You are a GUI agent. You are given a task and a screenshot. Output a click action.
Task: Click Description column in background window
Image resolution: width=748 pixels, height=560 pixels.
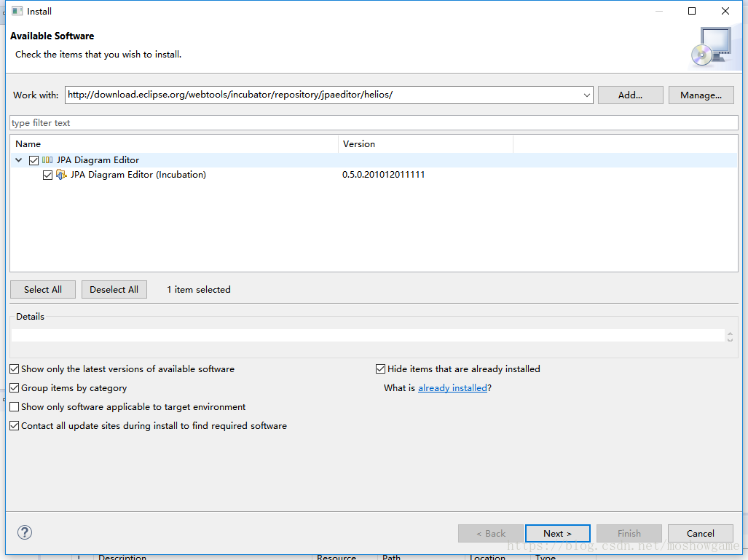122,557
